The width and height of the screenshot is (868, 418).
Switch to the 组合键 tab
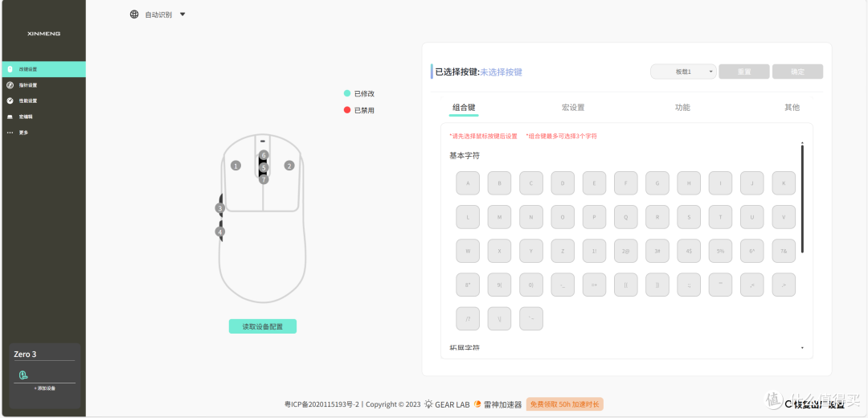[x=464, y=108]
